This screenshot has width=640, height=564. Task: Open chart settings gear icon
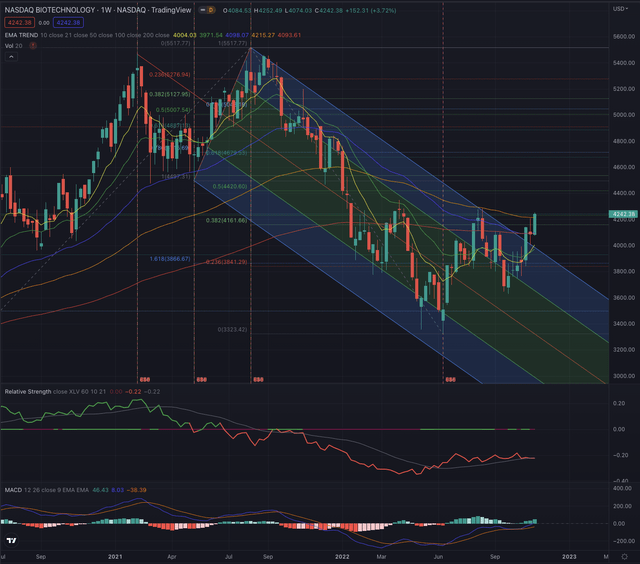[624, 557]
